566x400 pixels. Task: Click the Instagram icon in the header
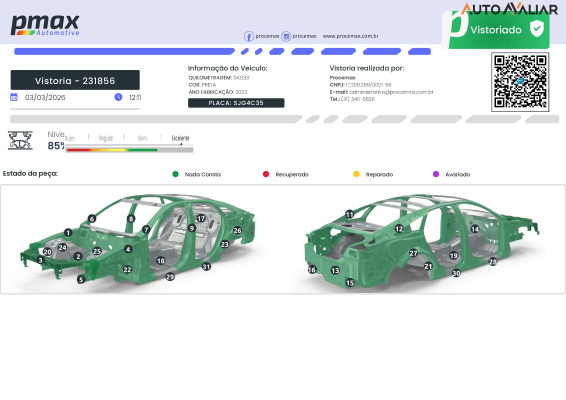click(x=286, y=36)
